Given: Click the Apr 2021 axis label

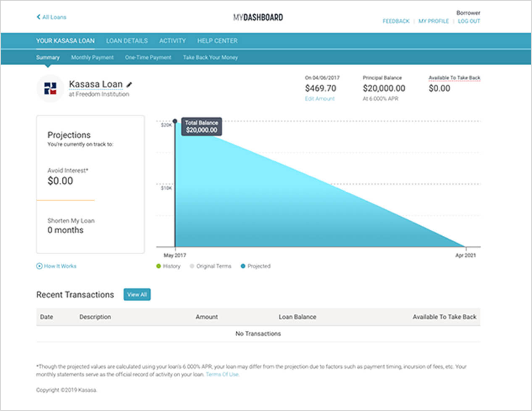Looking at the screenshot, I should pyautogui.click(x=466, y=255).
